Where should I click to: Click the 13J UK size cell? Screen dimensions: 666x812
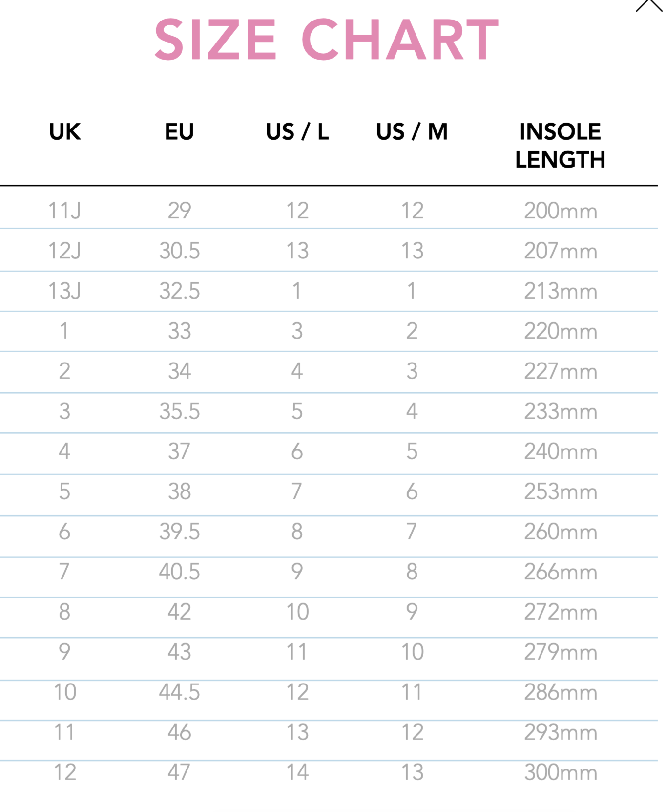(64, 291)
